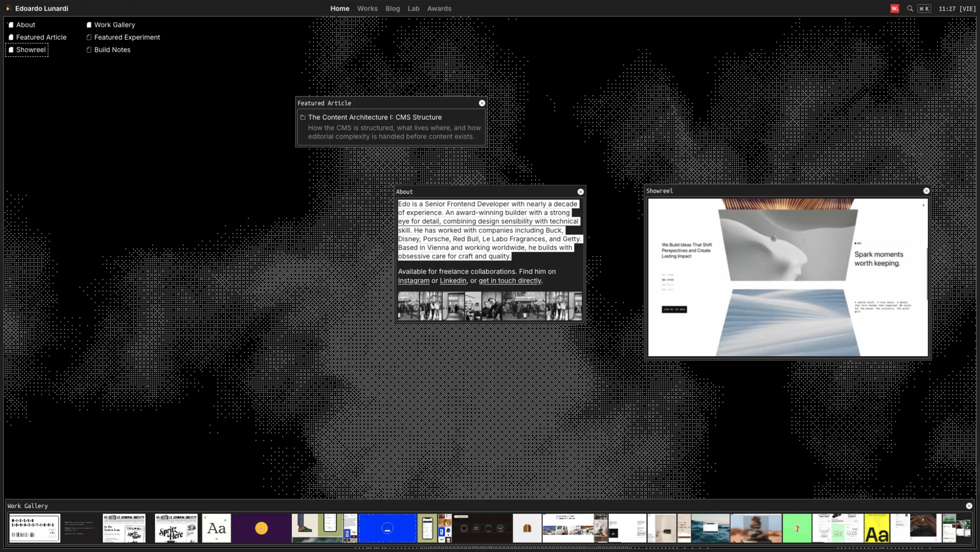Image resolution: width=980 pixels, height=552 pixels.
Task: Click folder icon beside CMS Structure article
Action: 303,118
